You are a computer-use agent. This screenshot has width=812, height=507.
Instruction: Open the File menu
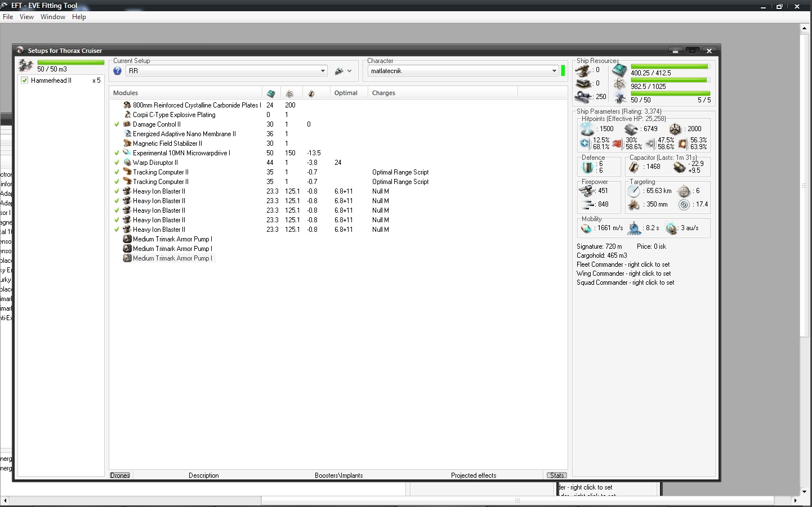8,17
